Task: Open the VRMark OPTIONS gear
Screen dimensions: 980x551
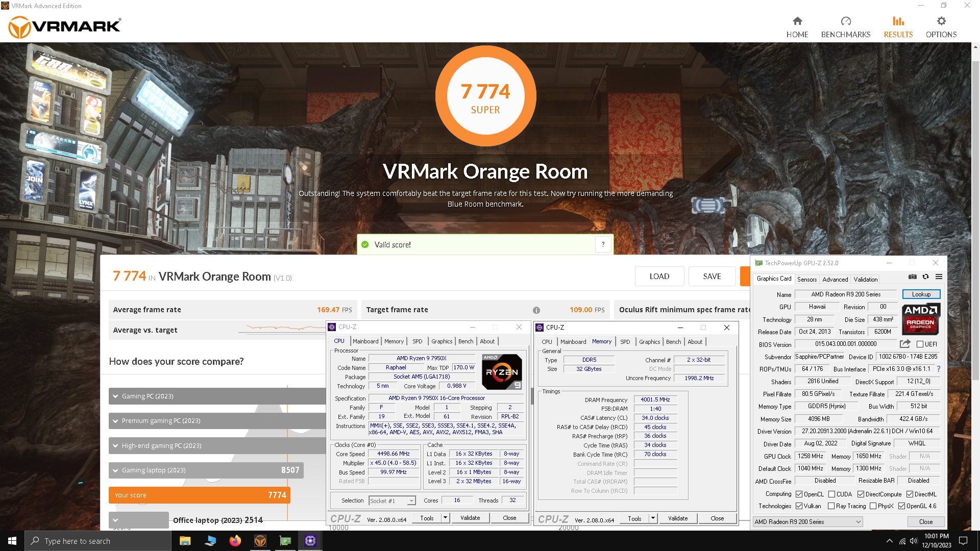Action: (941, 27)
